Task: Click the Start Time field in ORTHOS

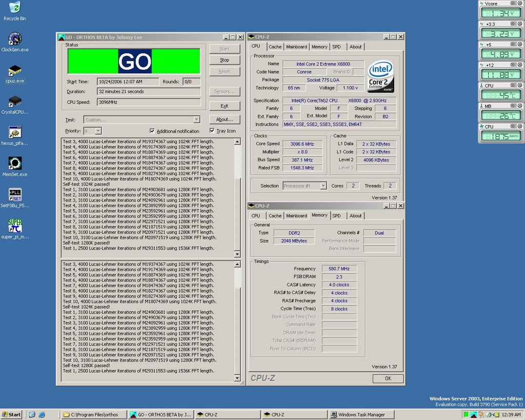Action: [128, 82]
